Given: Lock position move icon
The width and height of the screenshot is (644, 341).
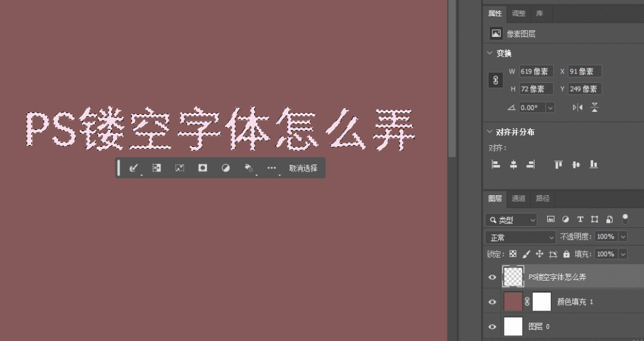Looking at the screenshot, I should tap(540, 254).
